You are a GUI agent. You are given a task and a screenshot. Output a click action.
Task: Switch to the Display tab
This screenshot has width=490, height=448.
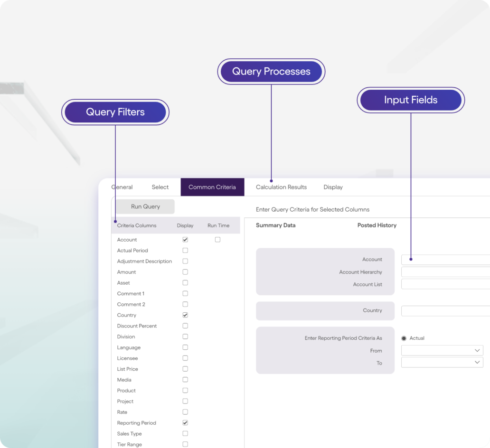333,187
